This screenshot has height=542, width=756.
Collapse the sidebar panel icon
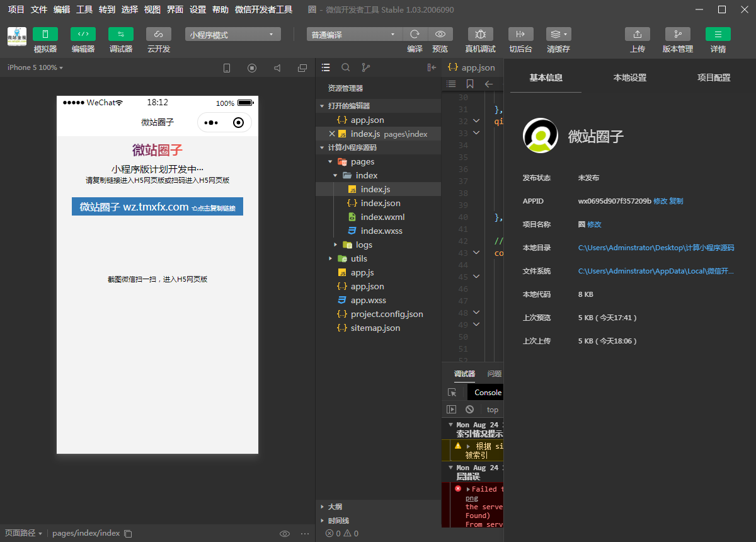(432, 67)
